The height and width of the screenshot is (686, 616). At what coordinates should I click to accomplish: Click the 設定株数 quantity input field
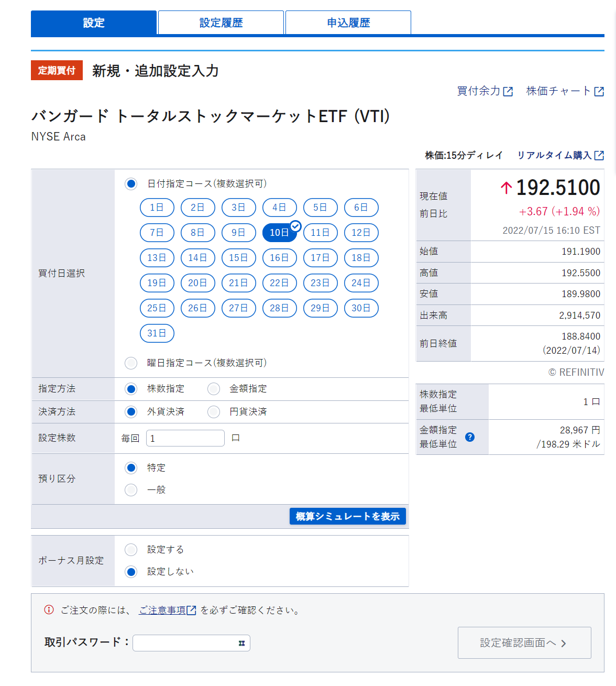[x=185, y=438]
